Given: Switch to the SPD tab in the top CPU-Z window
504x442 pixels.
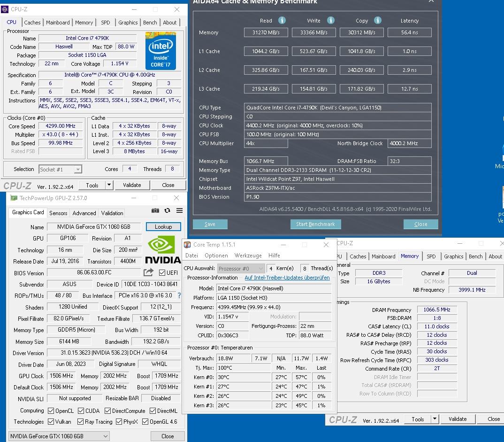Looking at the screenshot, I should (106, 23).
